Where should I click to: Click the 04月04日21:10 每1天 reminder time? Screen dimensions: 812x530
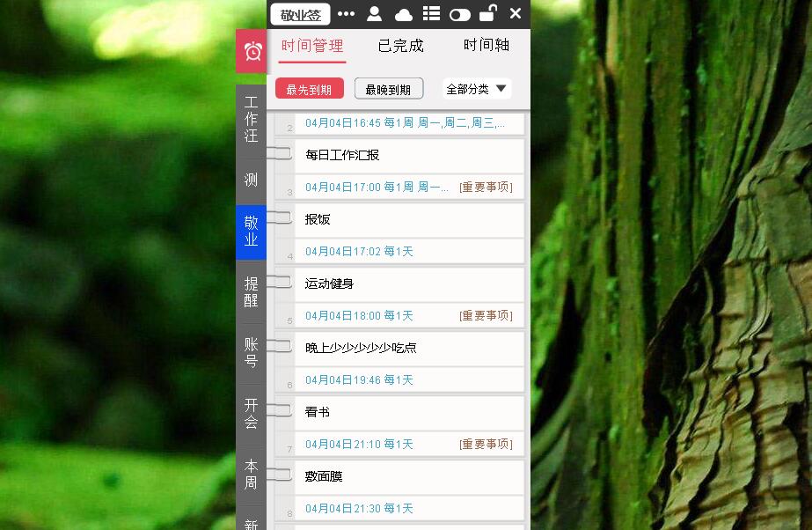(x=359, y=444)
